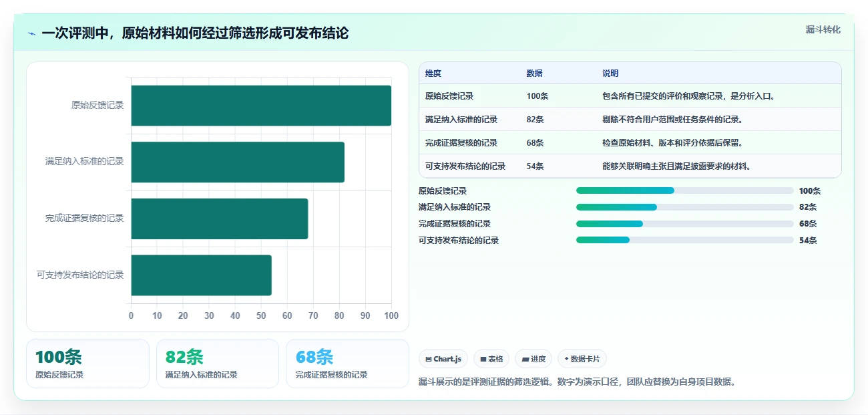Viewport: 868px width, 415px height.
Task: Click the 完成证据复核的记录 bar in the chart
Action: coord(220,219)
